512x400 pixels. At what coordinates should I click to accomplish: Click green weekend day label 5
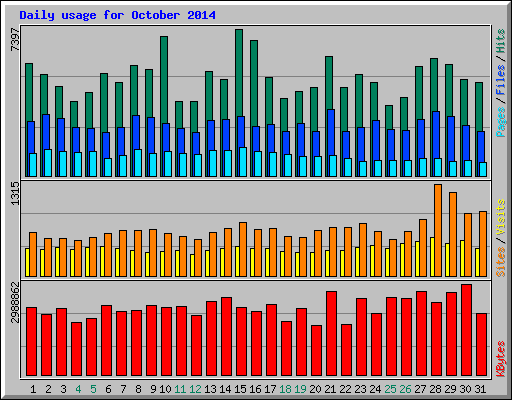click(x=93, y=389)
